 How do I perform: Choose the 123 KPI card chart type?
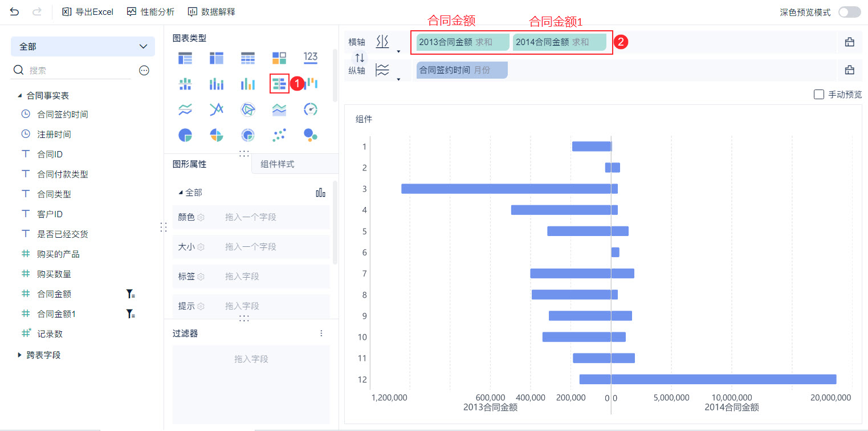click(x=311, y=56)
